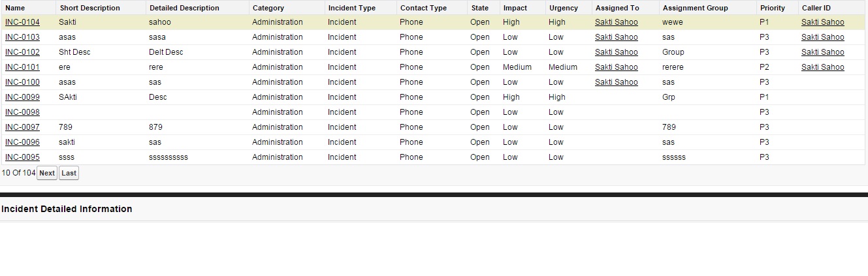
Task: Open the INC-0095 incident link
Action: pyautogui.click(x=22, y=157)
